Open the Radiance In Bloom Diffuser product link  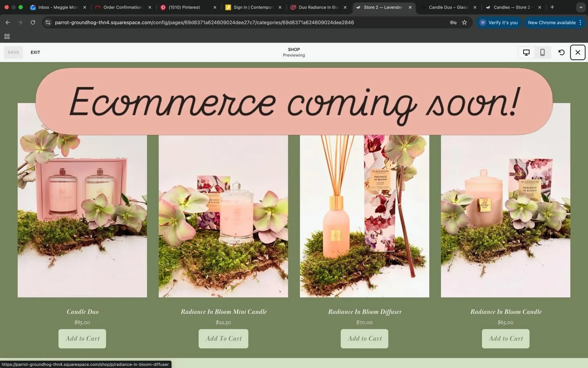tap(364, 312)
